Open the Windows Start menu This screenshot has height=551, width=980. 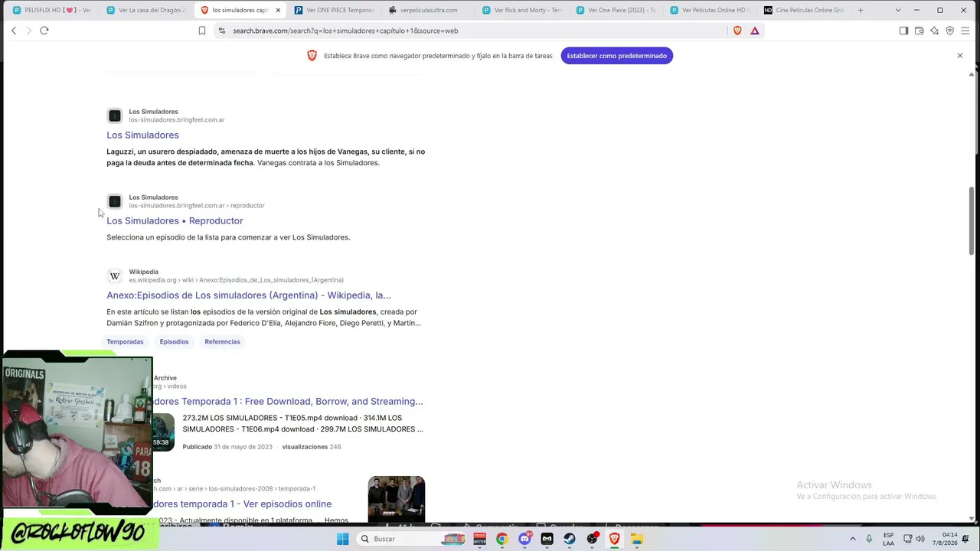click(343, 539)
